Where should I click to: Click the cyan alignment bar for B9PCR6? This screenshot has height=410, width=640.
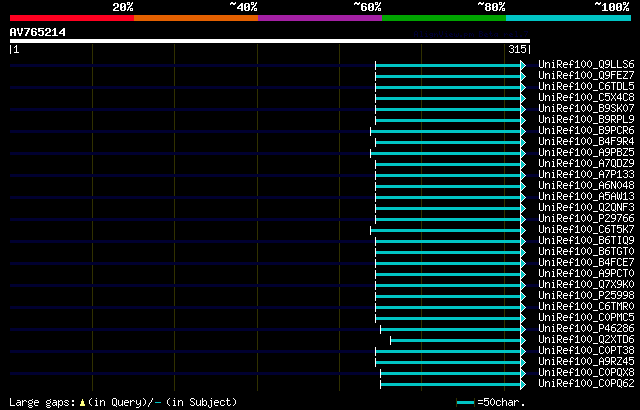click(x=446, y=131)
